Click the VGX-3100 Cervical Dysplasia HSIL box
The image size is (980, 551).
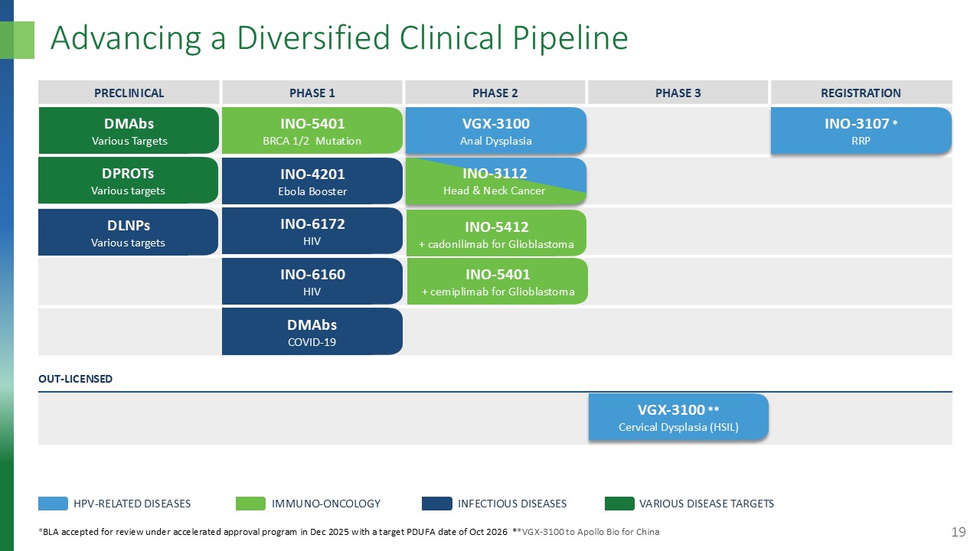tap(678, 417)
